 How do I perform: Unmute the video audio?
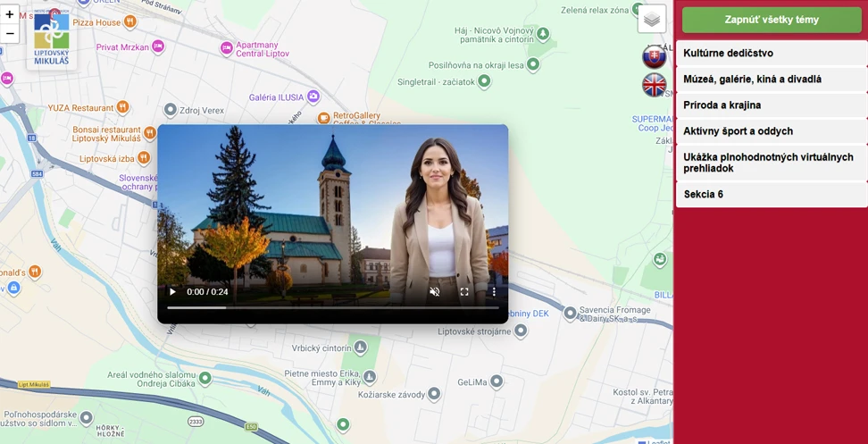pyautogui.click(x=435, y=292)
